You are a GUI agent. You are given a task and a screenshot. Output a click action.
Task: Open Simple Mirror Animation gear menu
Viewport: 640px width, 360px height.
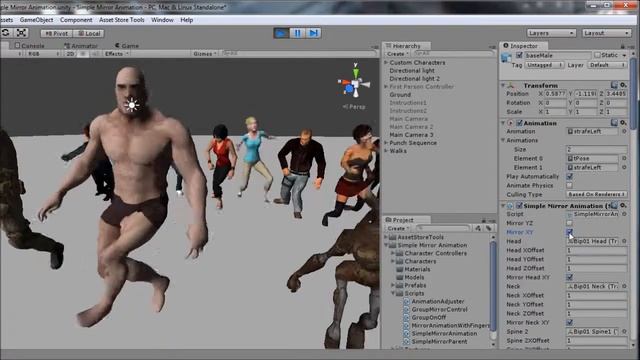tap(623, 205)
